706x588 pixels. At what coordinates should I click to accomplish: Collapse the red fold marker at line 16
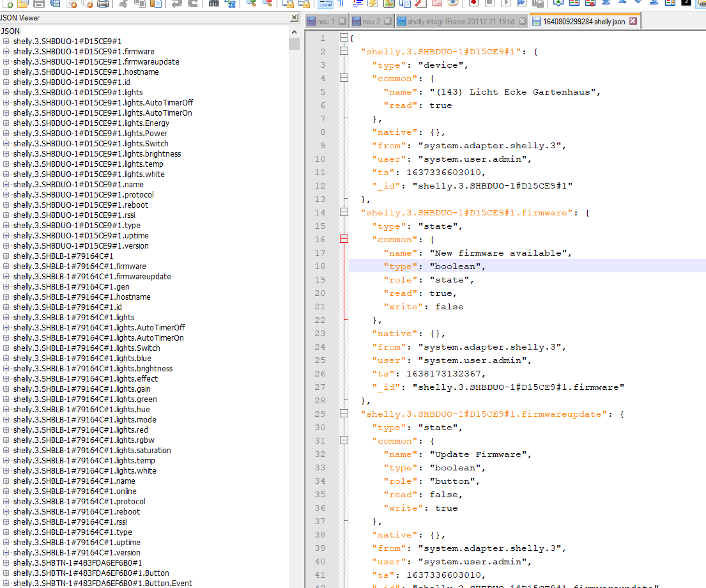click(x=344, y=239)
